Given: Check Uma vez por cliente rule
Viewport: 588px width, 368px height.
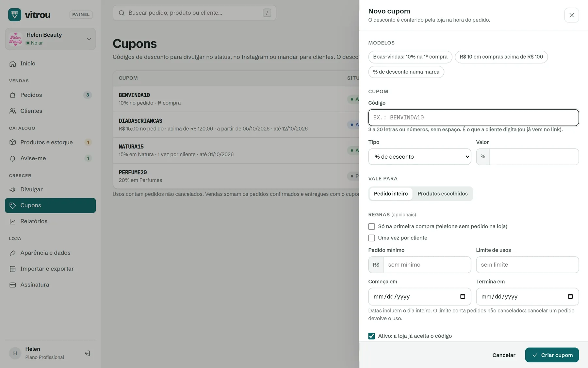Looking at the screenshot, I should coord(371,238).
